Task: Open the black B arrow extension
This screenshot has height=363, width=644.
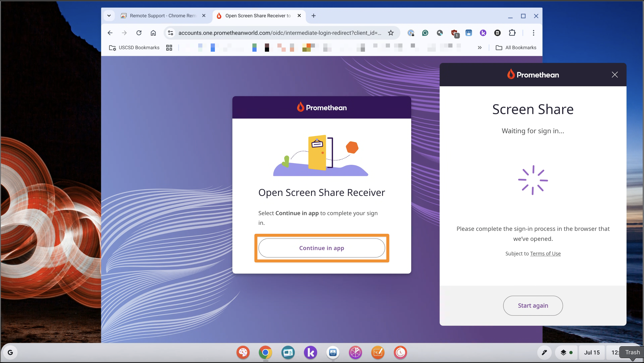Action: 497,33
